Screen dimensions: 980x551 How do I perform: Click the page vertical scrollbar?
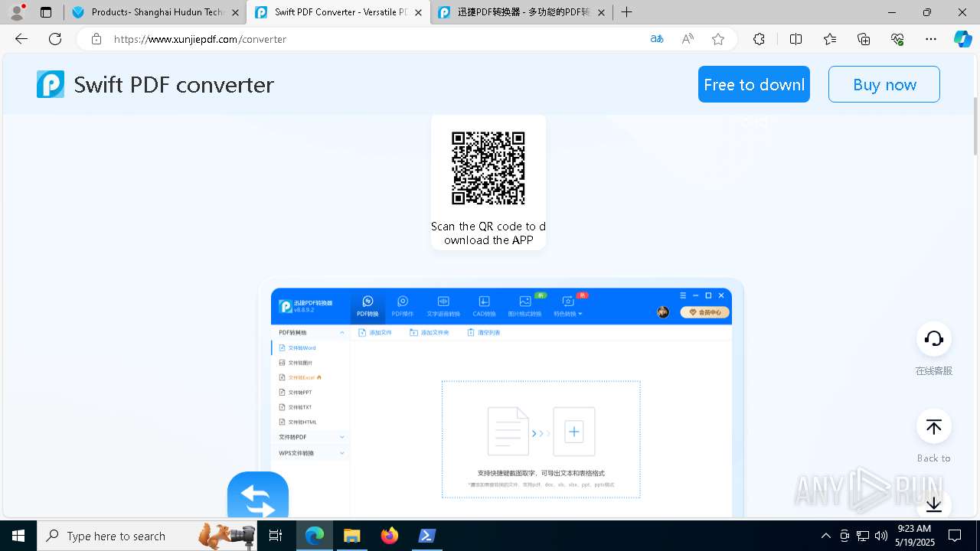975,126
